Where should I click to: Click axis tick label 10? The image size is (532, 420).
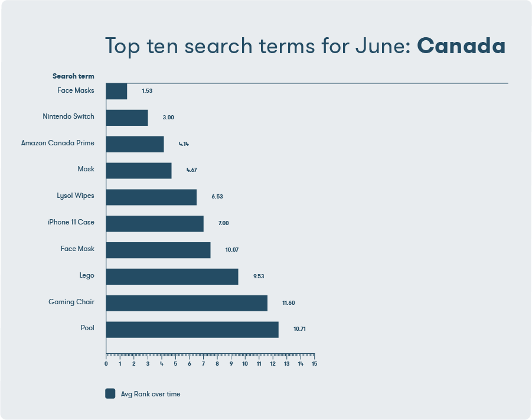click(245, 364)
